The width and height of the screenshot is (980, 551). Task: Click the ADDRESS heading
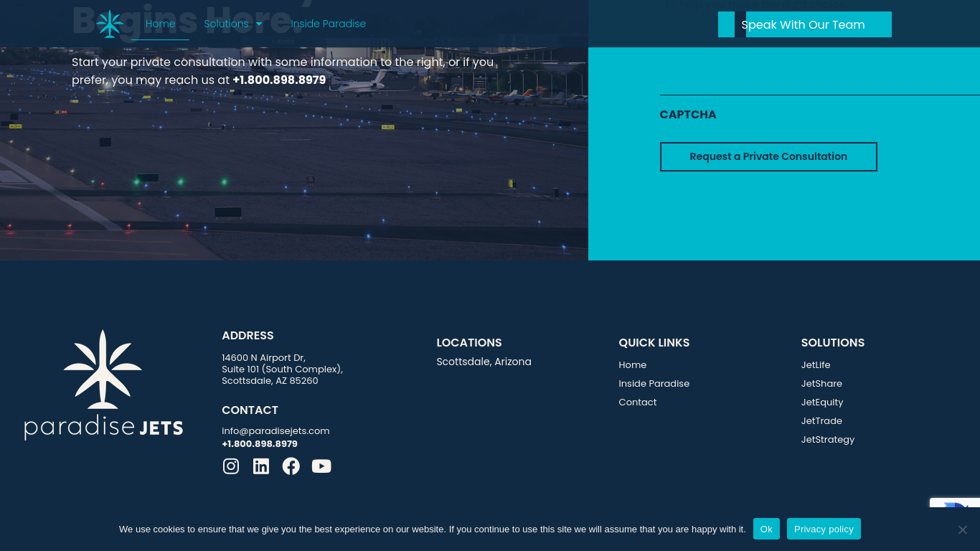pyautogui.click(x=248, y=336)
